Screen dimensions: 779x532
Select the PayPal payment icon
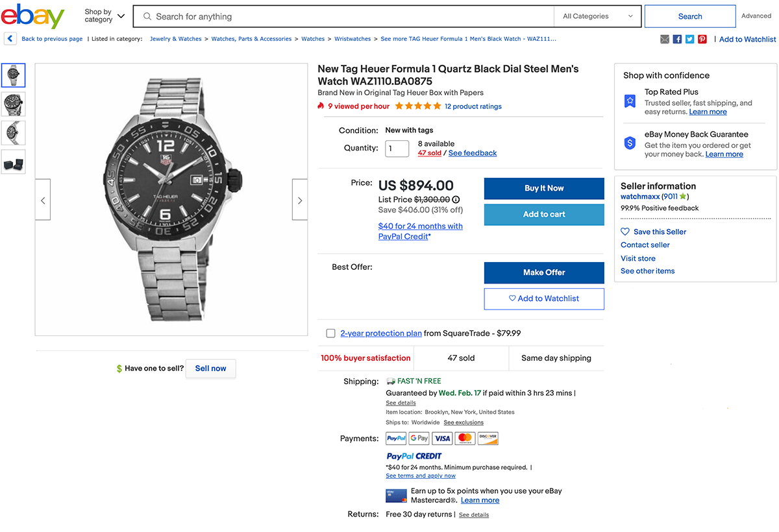[x=396, y=438]
